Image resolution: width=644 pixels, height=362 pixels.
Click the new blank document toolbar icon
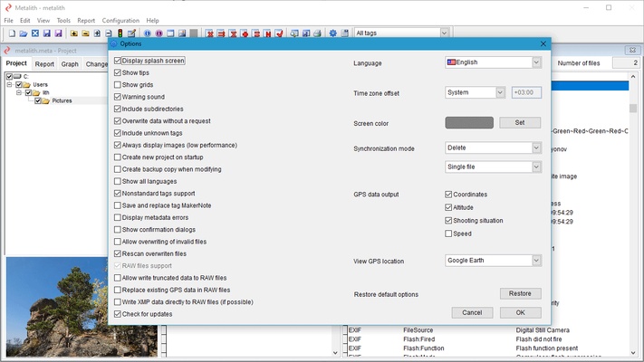click(12, 33)
